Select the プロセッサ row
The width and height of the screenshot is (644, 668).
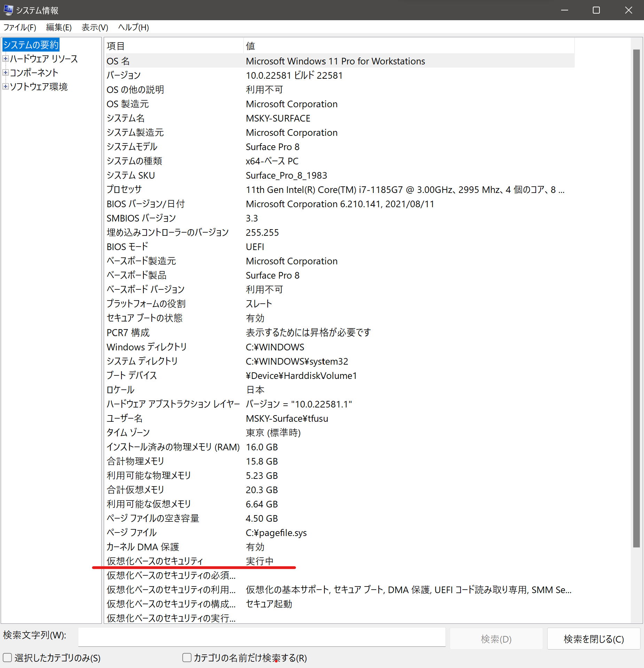click(x=339, y=189)
